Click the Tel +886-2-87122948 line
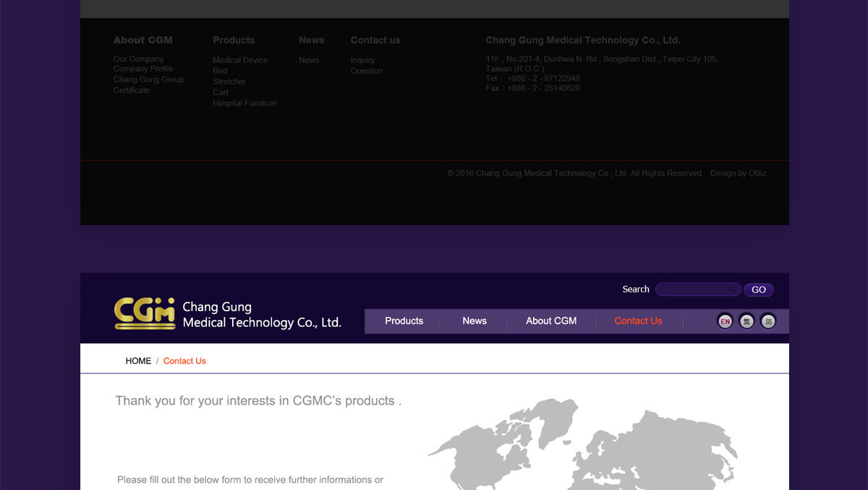Viewport: 868px width, 490px height. point(533,78)
